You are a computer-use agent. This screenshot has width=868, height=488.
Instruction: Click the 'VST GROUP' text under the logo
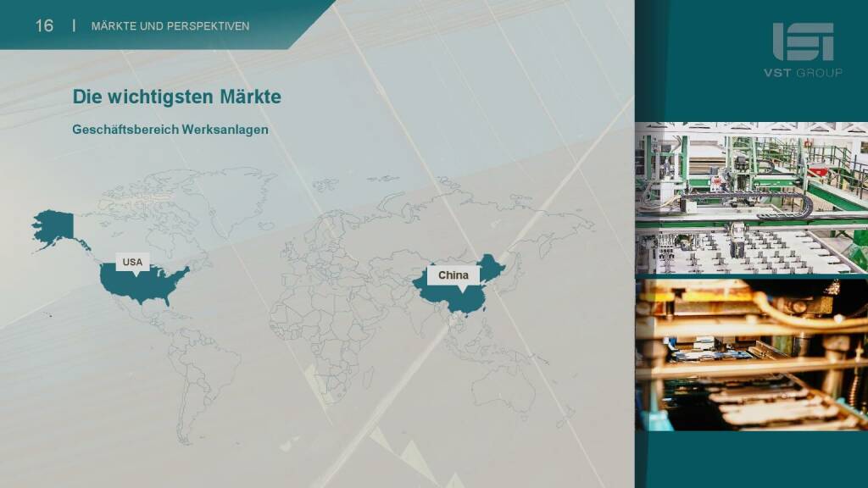coord(802,73)
